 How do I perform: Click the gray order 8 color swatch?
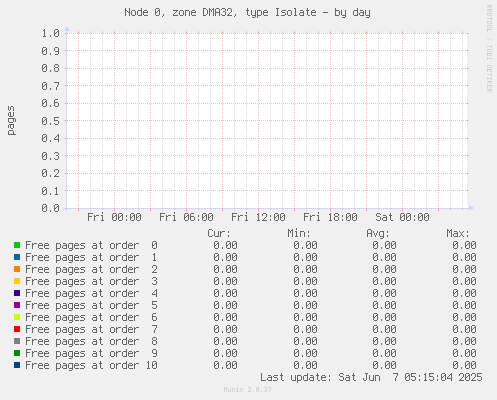(x=17, y=341)
